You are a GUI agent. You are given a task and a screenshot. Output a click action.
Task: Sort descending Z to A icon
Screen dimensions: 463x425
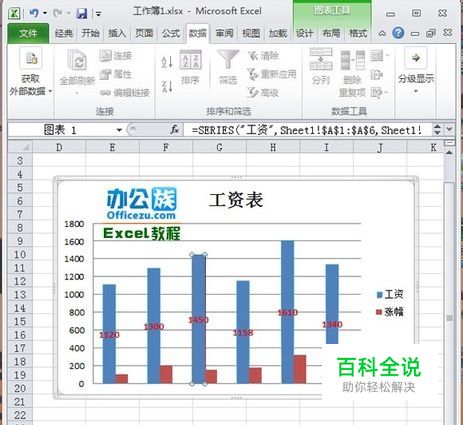click(x=167, y=87)
